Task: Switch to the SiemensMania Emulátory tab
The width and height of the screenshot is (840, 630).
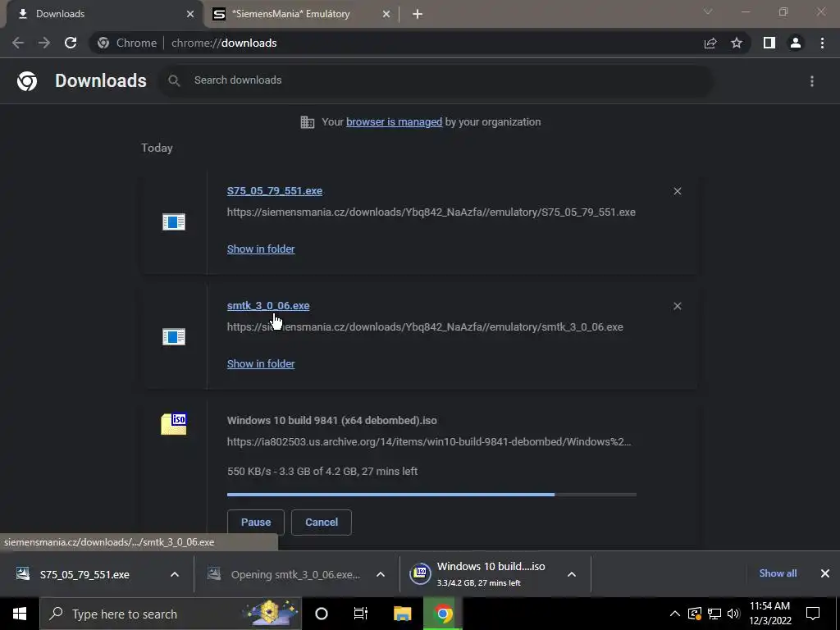Action: (301, 14)
